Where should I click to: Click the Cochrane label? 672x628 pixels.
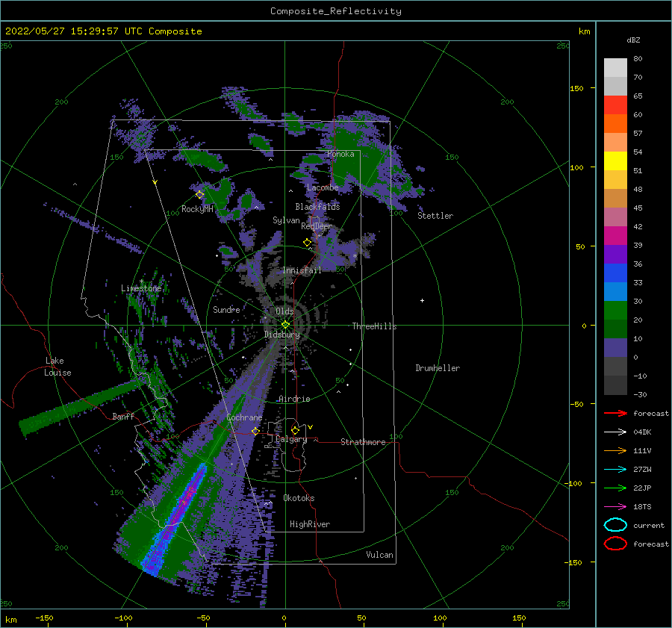[x=244, y=417]
